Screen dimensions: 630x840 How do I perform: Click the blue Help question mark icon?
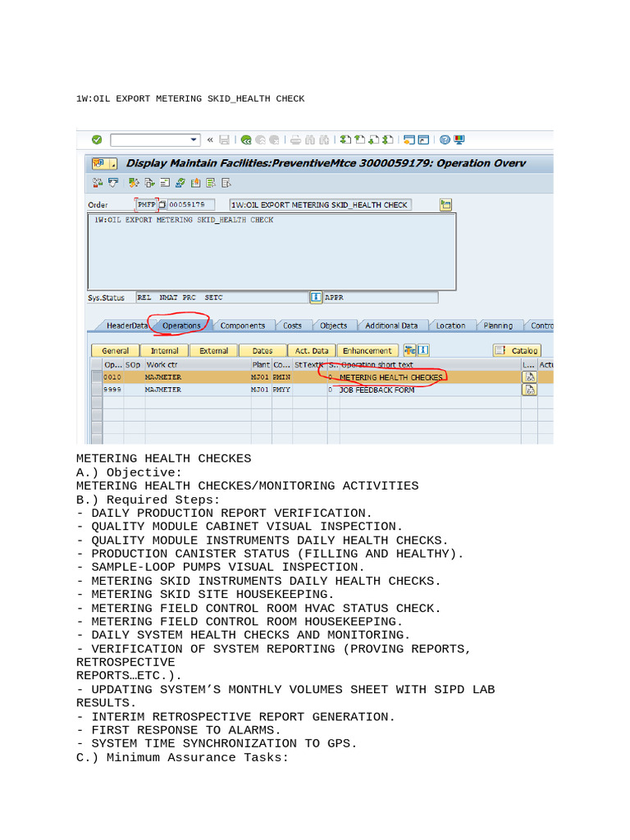445,140
